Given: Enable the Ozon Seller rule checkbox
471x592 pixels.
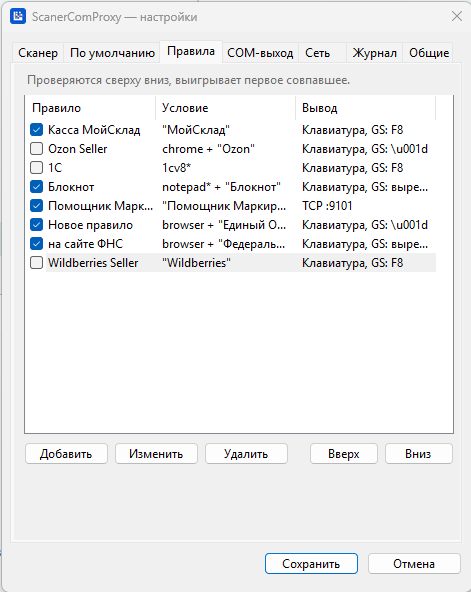Looking at the screenshot, I should (x=36, y=148).
